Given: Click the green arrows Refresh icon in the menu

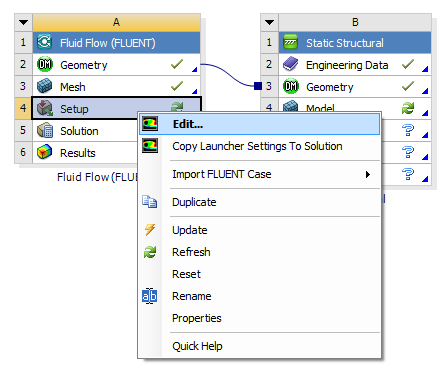Looking at the screenshot, I should click(150, 252).
